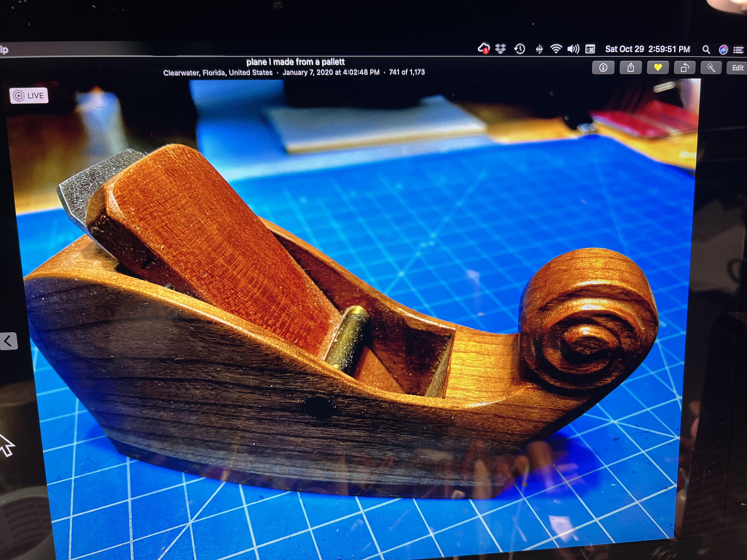The image size is (747, 560).
Task: Toggle the Favorite heart button
Action: coord(658,68)
